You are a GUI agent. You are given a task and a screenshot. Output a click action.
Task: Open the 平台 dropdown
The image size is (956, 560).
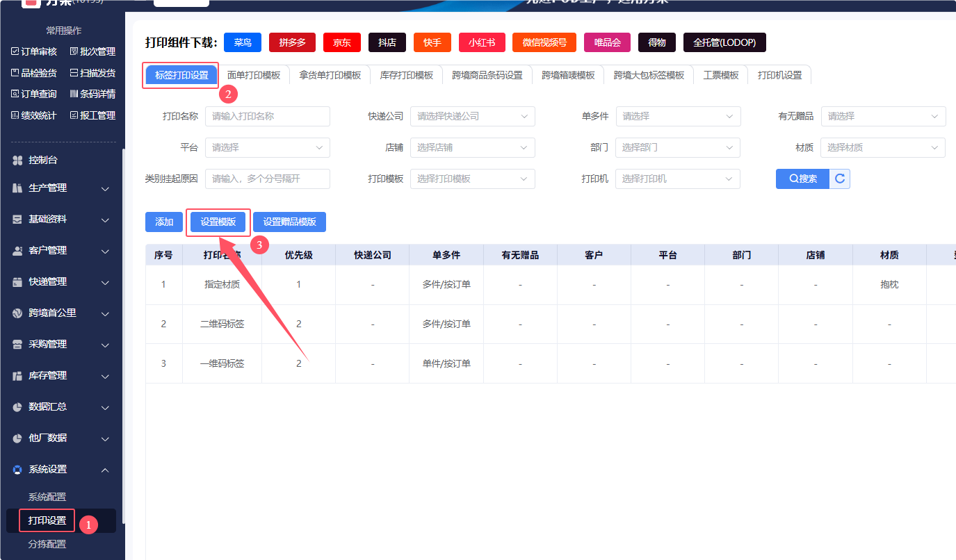(268, 147)
